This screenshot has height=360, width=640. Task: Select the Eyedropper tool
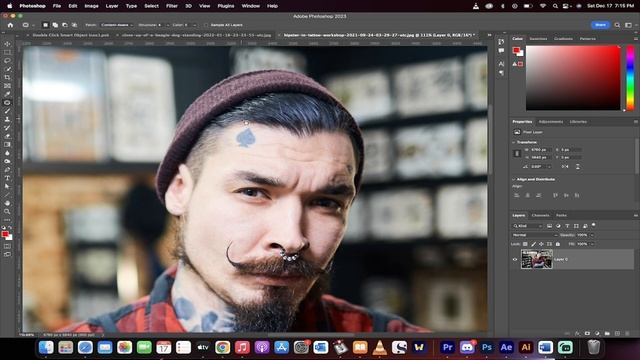click(7, 94)
